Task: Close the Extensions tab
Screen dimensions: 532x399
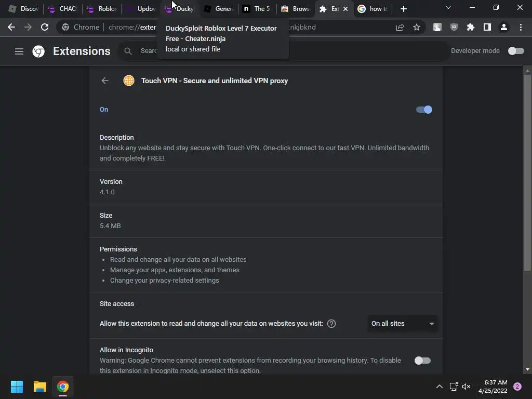Action: point(345,9)
